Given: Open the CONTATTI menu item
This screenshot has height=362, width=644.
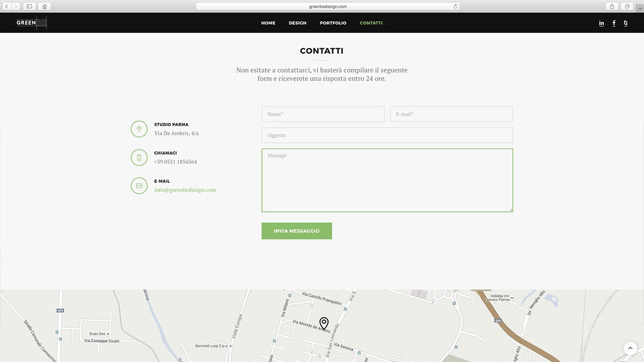Looking at the screenshot, I should (371, 23).
